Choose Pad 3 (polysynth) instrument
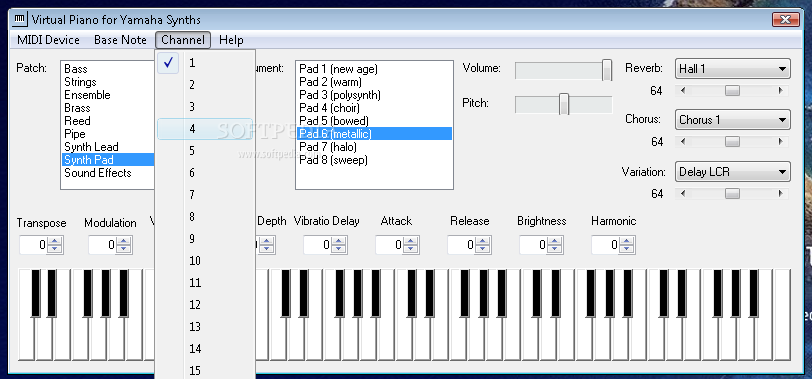 click(374, 95)
